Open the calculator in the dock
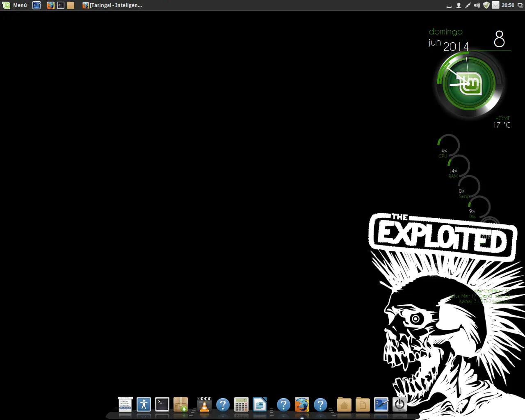Viewport: 525px width, 420px height. tap(241, 405)
